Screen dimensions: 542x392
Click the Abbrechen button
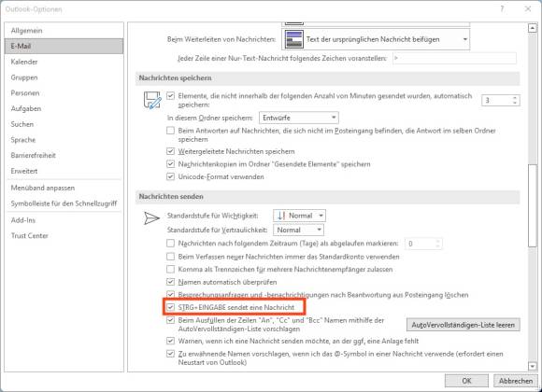[516, 381]
